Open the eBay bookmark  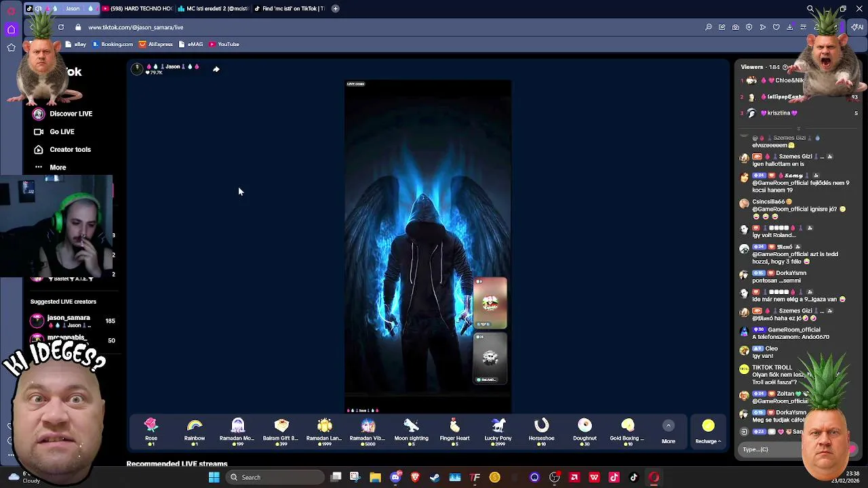[76, 44]
